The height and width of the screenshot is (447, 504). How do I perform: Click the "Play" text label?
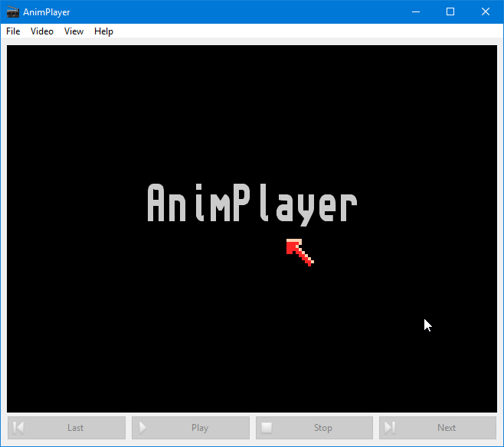coord(200,428)
